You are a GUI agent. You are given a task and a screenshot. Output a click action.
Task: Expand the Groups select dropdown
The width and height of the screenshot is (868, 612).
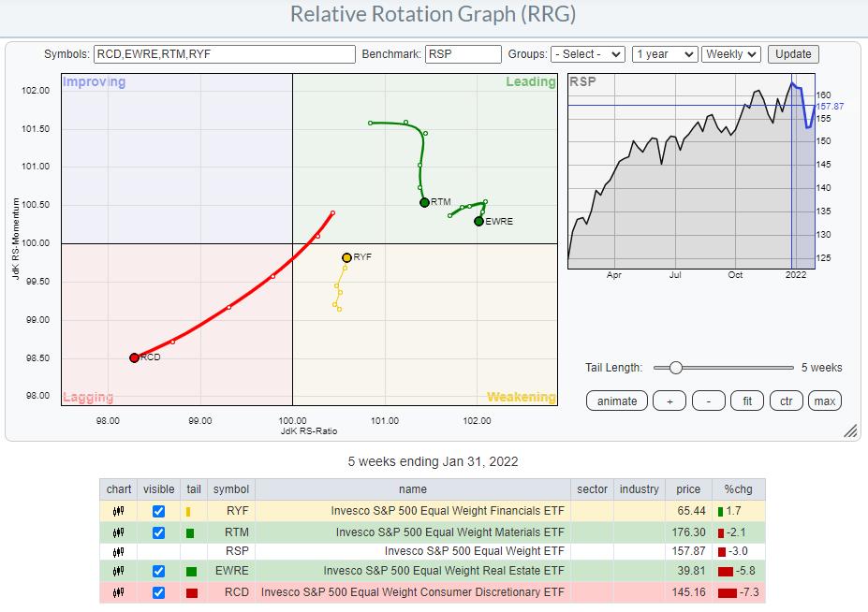(x=587, y=54)
